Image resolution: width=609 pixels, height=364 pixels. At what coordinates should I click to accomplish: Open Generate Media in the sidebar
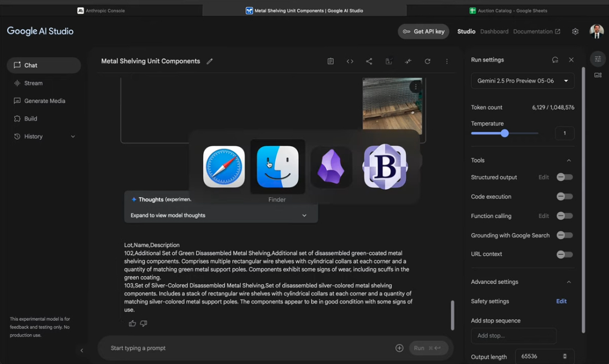(x=44, y=101)
